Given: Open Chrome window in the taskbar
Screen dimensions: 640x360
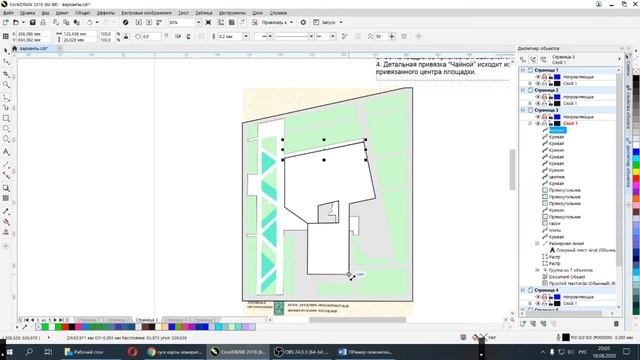Looking at the screenshot, I should click(176, 351).
